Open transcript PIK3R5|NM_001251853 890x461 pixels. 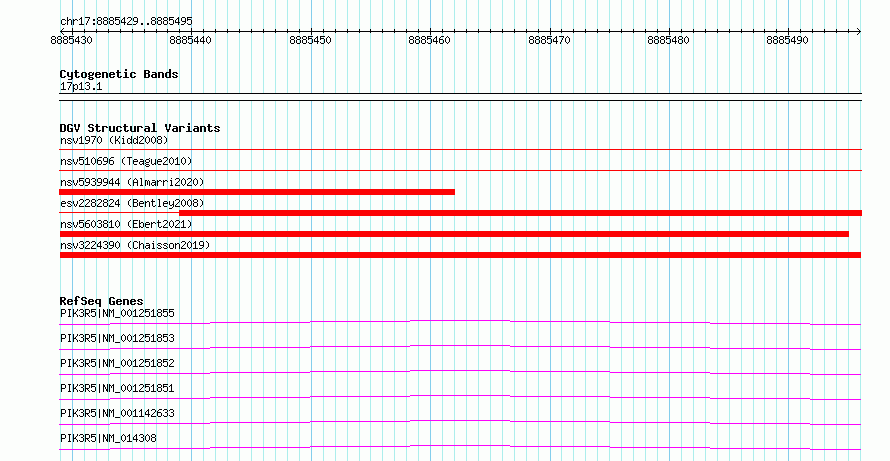[117, 338]
